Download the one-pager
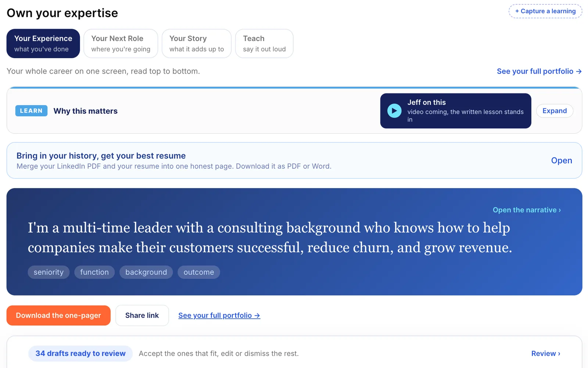 pyautogui.click(x=58, y=315)
